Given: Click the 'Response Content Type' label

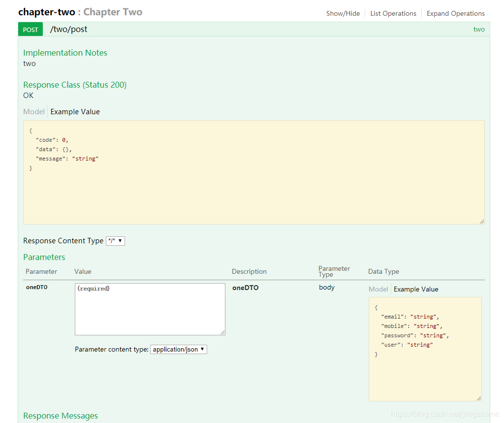Looking at the screenshot, I should coord(63,241).
